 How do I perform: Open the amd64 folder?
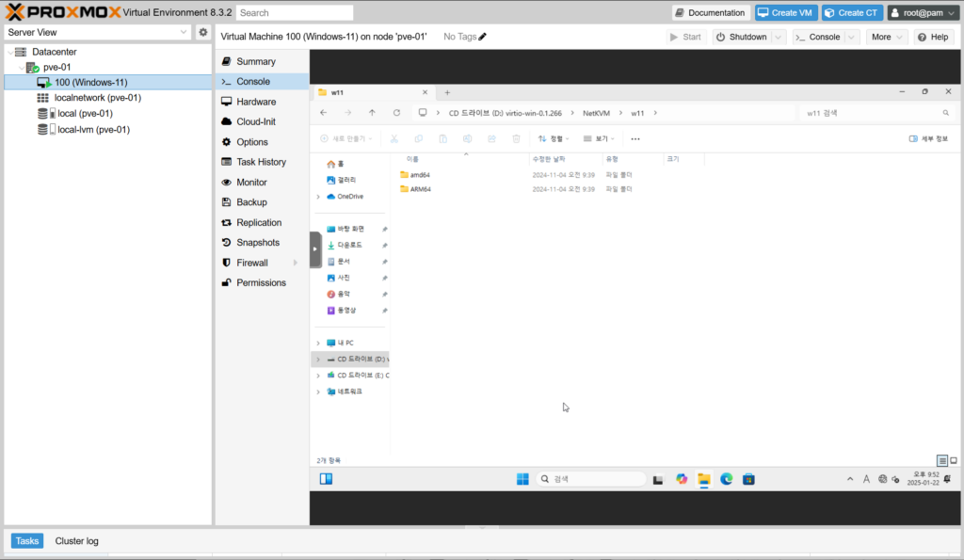[420, 175]
